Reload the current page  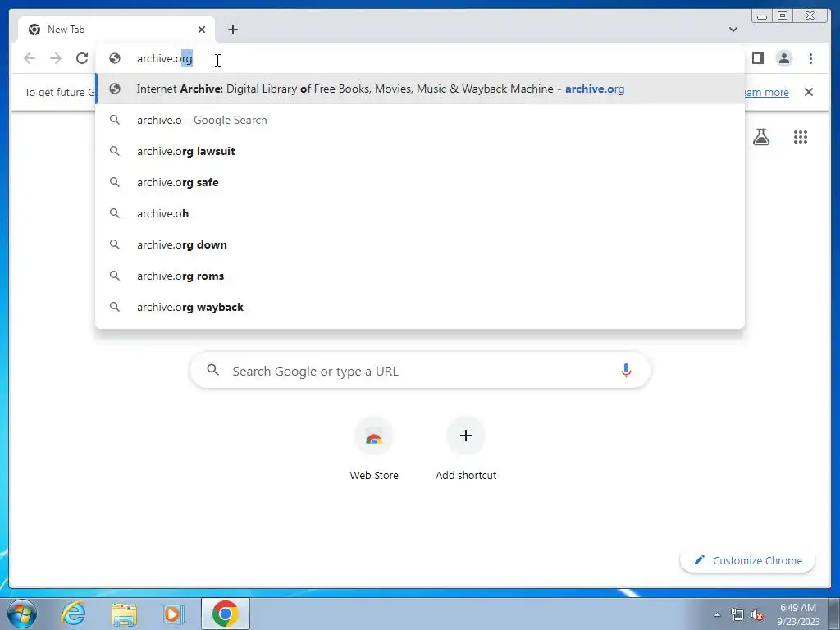82,58
